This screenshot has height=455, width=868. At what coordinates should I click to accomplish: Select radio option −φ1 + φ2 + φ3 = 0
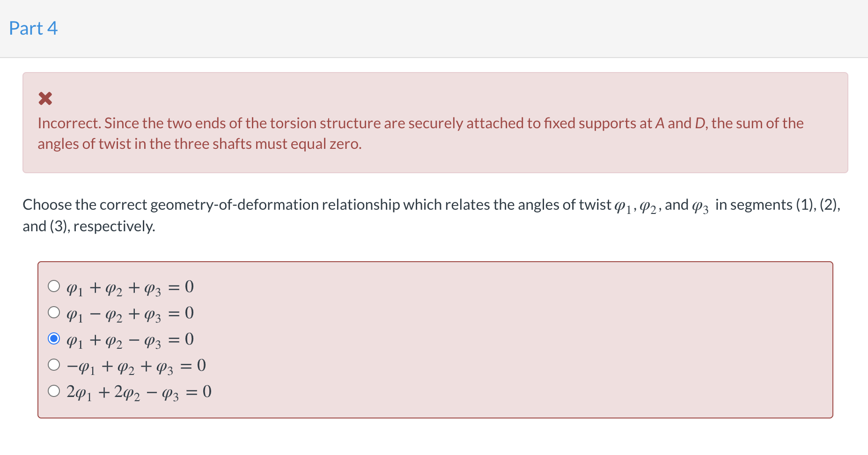coord(54,364)
